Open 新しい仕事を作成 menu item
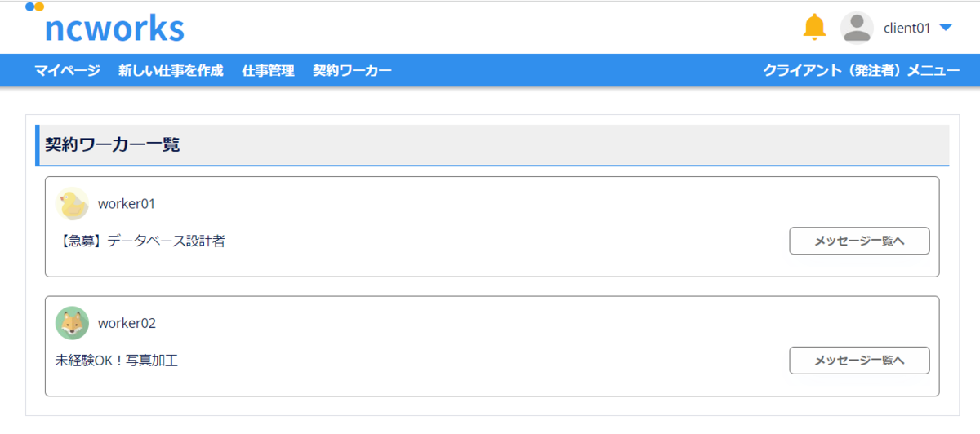 coord(171,71)
